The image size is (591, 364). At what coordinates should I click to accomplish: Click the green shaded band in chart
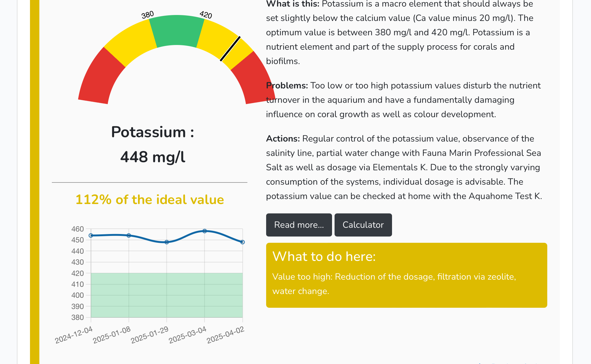tap(166, 295)
